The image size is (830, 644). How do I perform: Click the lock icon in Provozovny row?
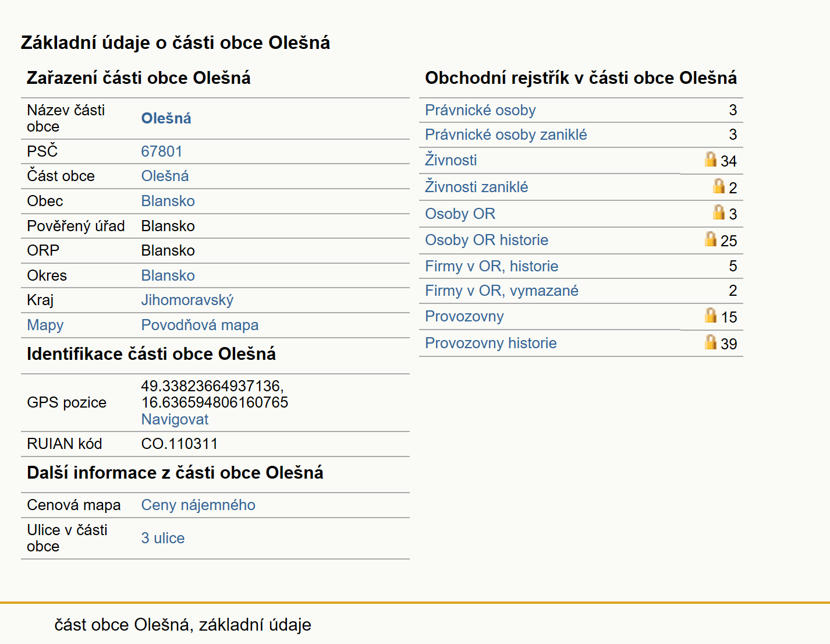pos(711,316)
